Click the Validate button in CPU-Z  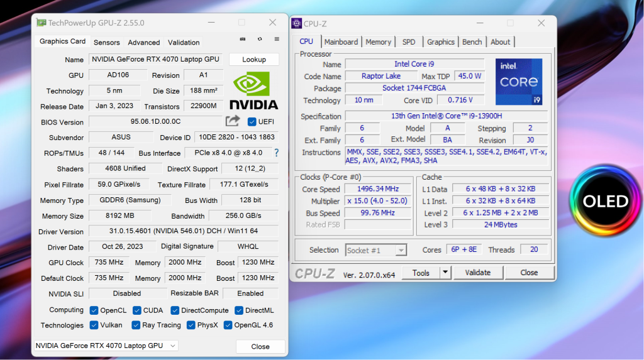click(477, 273)
